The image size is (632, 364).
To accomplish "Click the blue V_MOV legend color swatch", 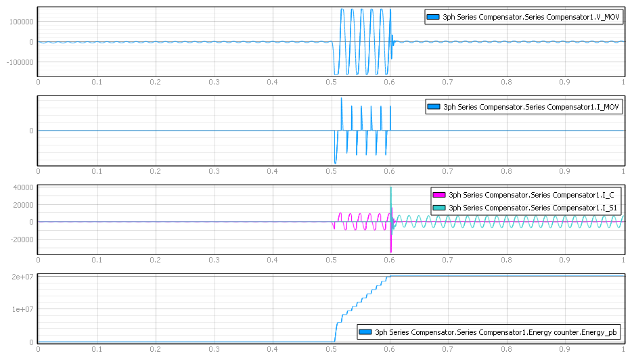I will click(x=434, y=17).
